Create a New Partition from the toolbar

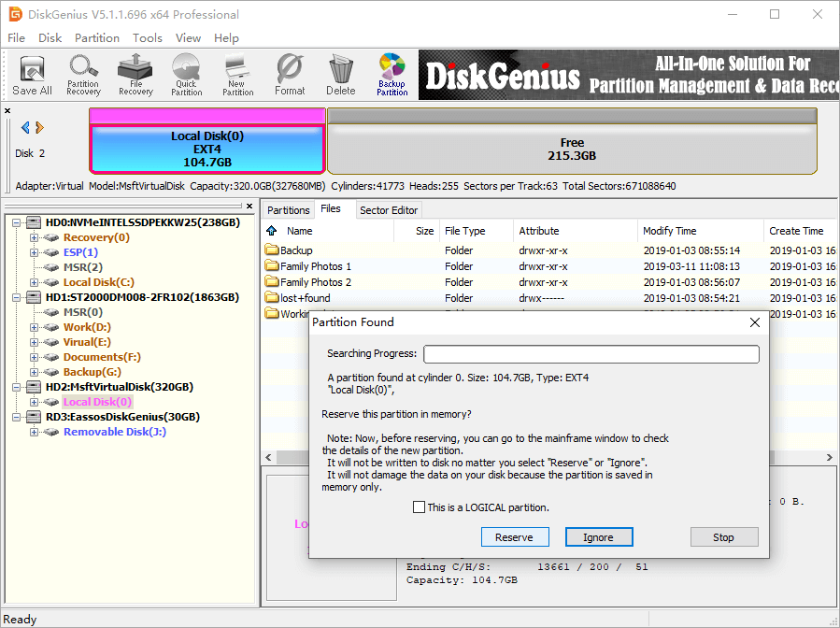(237, 75)
